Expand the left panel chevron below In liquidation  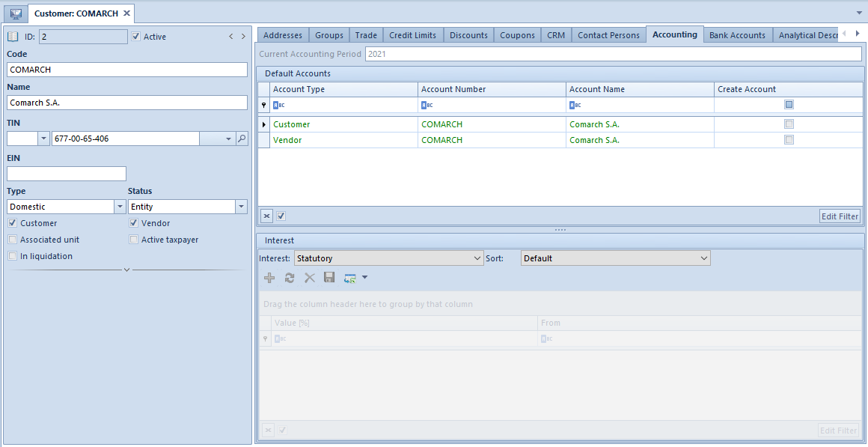[126, 270]
